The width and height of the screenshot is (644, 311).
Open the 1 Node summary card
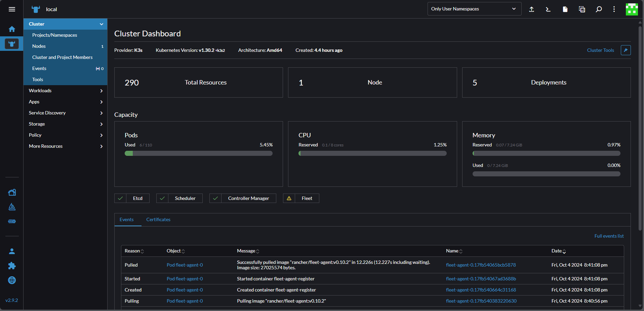tap(372, 82)
